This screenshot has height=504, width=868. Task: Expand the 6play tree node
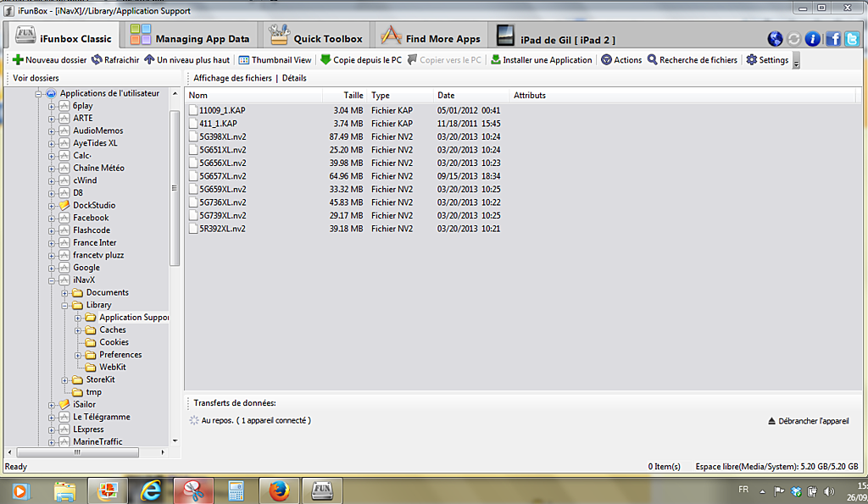pyautogui.click(x=52, y=106)
